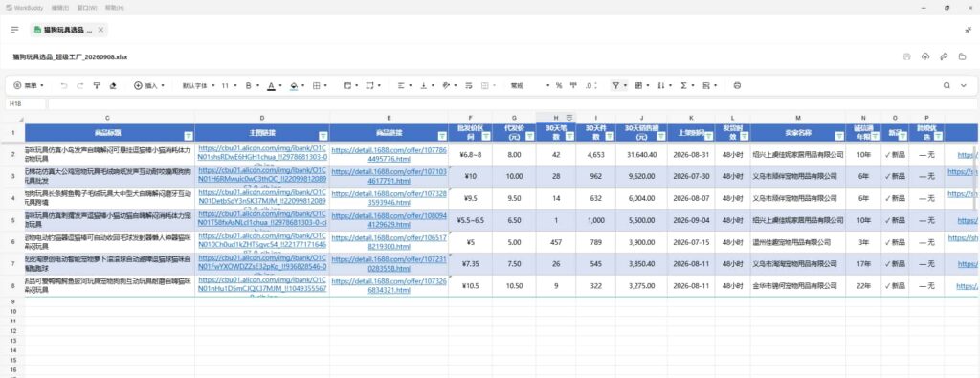980x378 pixels.
Task: Open offer link ending 4495776.html
Action: (x=389, y=154)
